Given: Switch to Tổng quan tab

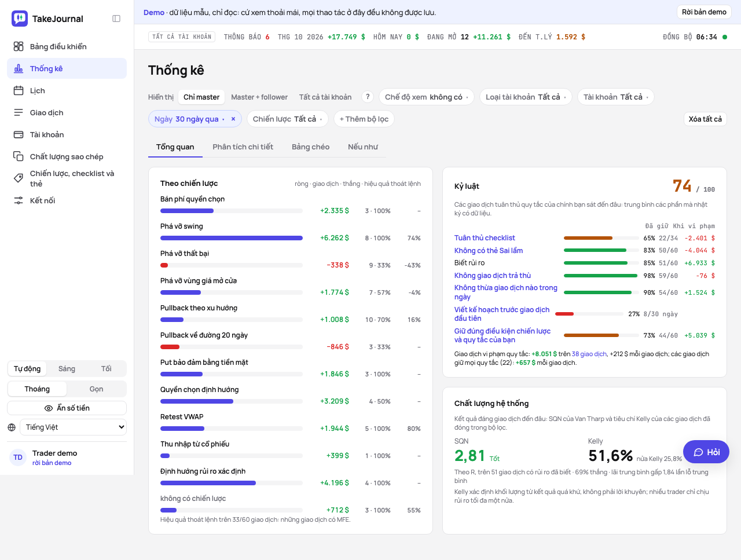Looking at the screenshot, I should pyautogui.click(x=175, y=147).
